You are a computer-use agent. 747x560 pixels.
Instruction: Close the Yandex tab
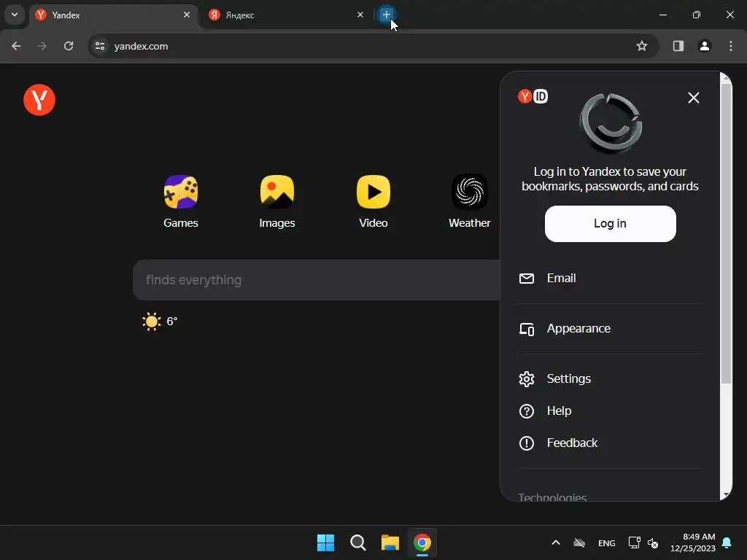(x=187, y=15)
